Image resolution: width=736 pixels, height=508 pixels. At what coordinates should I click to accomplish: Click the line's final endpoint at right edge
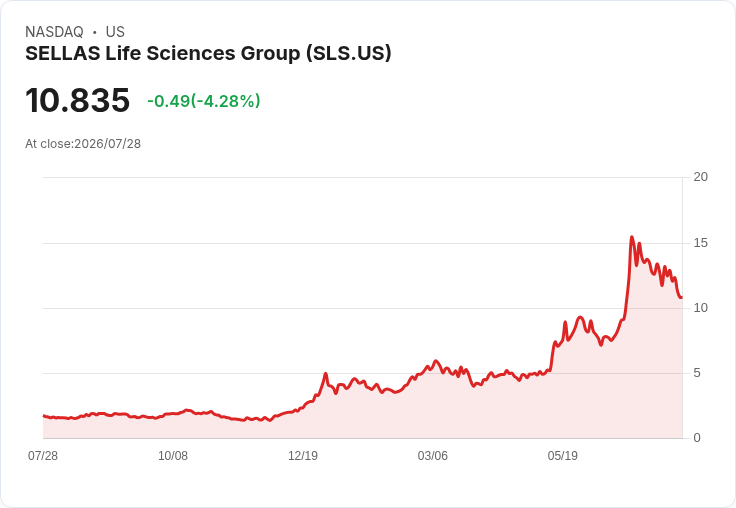click(681, 297)
